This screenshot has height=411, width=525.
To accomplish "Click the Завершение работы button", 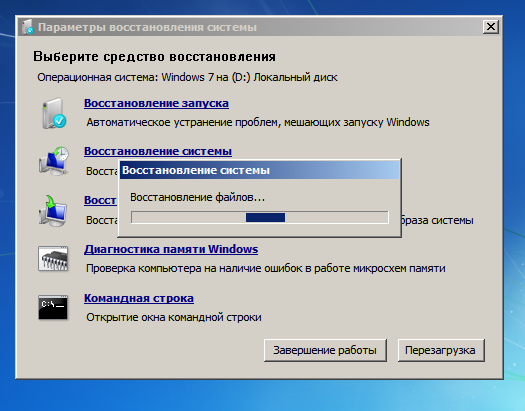I will tap(325, 350).
